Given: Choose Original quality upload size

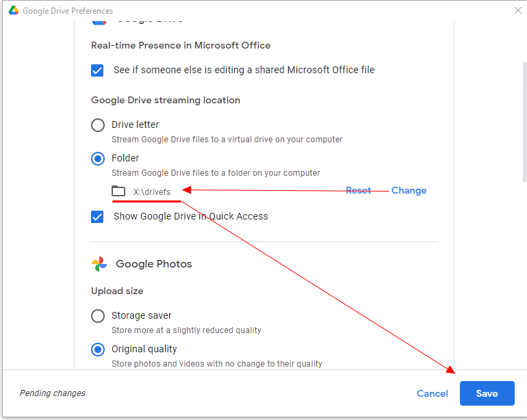Looking at the screenshot, I should click(98, 350).
